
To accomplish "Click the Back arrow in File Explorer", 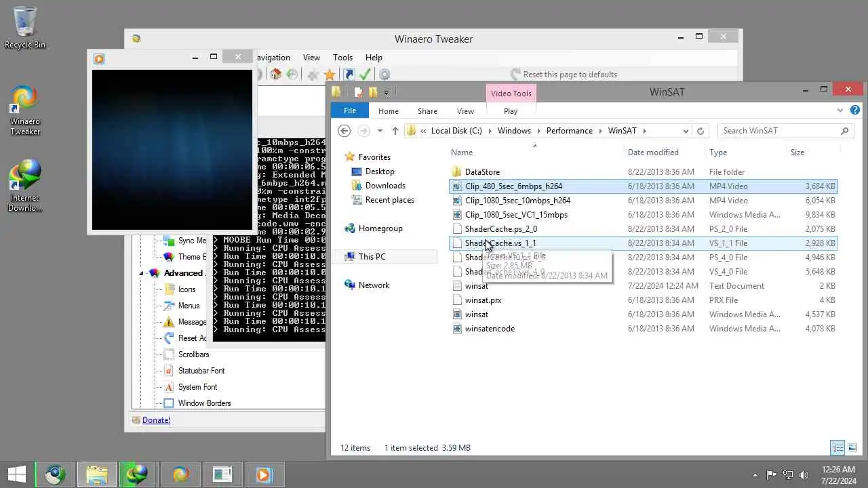I will coord(344,131).
